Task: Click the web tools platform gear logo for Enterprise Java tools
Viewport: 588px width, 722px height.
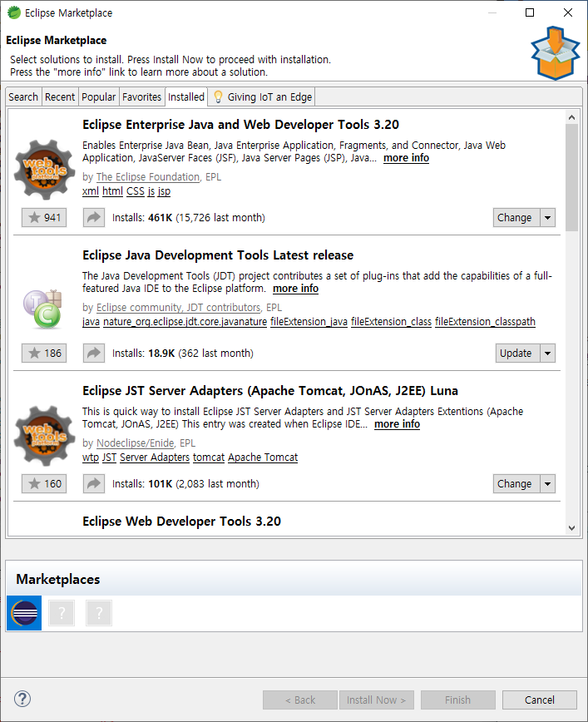Action: point(44,170)
